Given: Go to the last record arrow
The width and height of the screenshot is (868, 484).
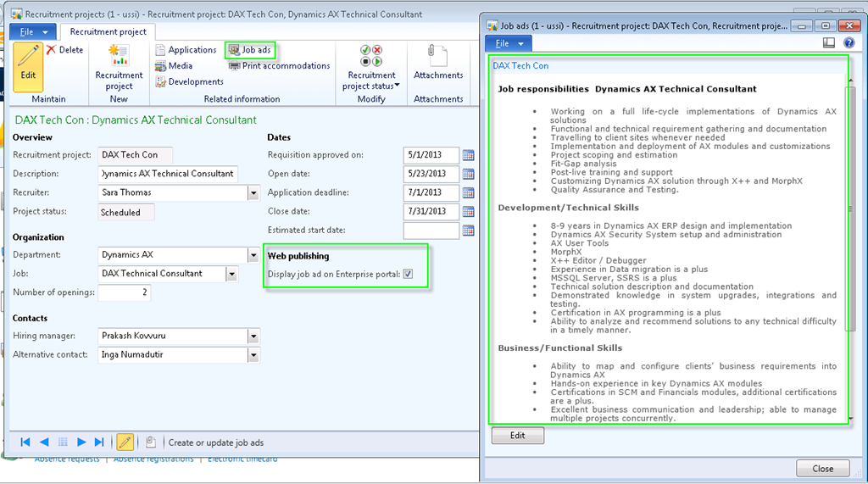Looking at the screenshot, I should point(100,442).
